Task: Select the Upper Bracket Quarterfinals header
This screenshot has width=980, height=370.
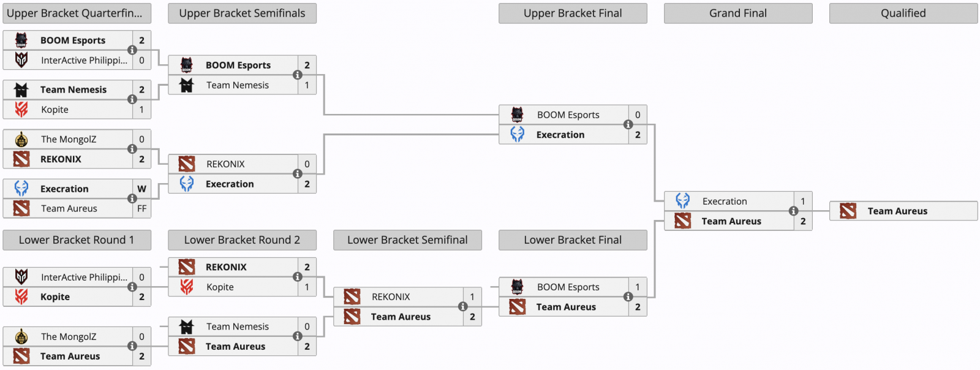Action: [x=77, y=13]
